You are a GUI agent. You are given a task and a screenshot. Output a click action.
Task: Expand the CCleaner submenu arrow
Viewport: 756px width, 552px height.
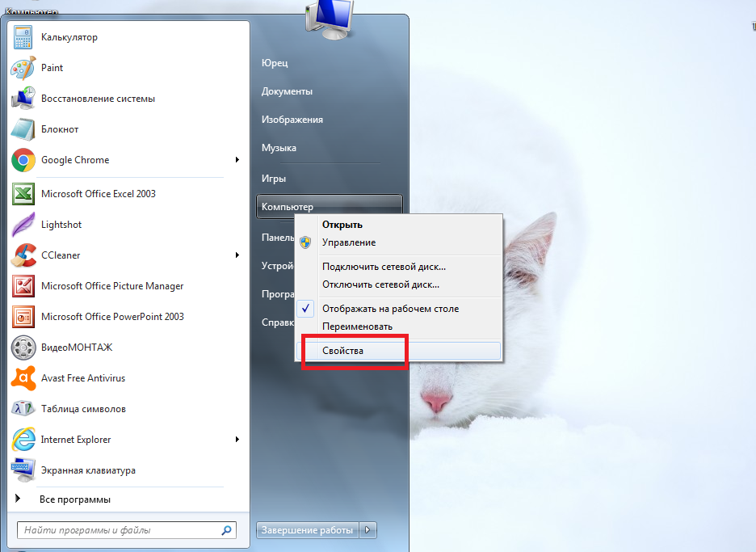coord(237,255)
